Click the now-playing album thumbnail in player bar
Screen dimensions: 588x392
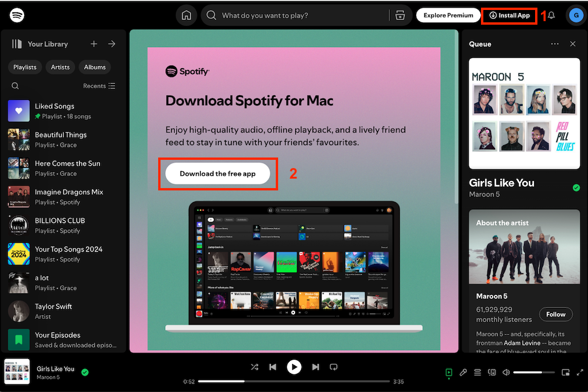[x=17, y=371]
